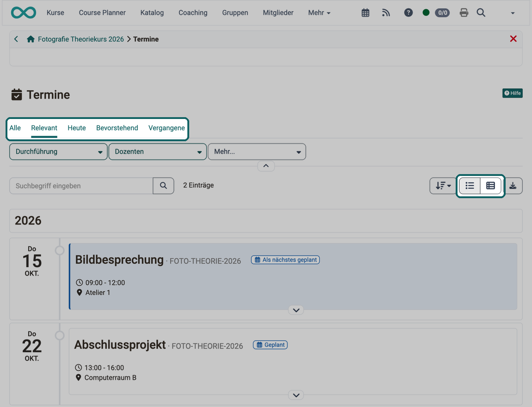Open the Mitglieder navigation item
This screenshot has height=407, width=532.
tap(278, 13)
